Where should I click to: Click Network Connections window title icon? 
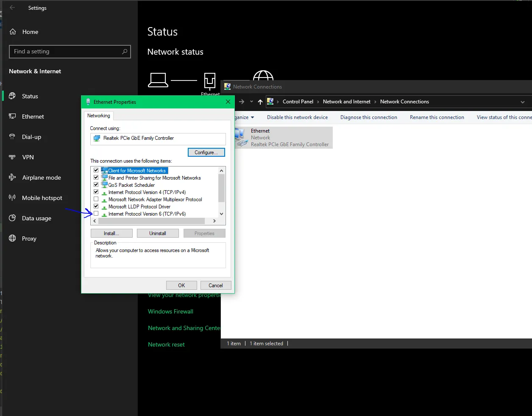[227, 86]
